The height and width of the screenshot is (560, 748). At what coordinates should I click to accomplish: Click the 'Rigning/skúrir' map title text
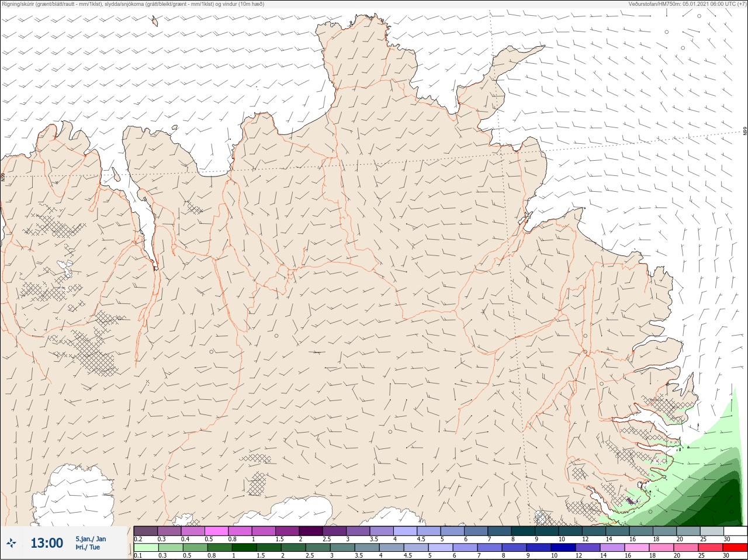pyautogui.click(x=18, y=4)
